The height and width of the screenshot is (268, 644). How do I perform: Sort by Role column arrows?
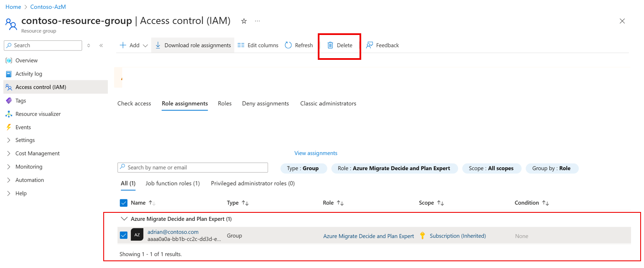[340, 203]
